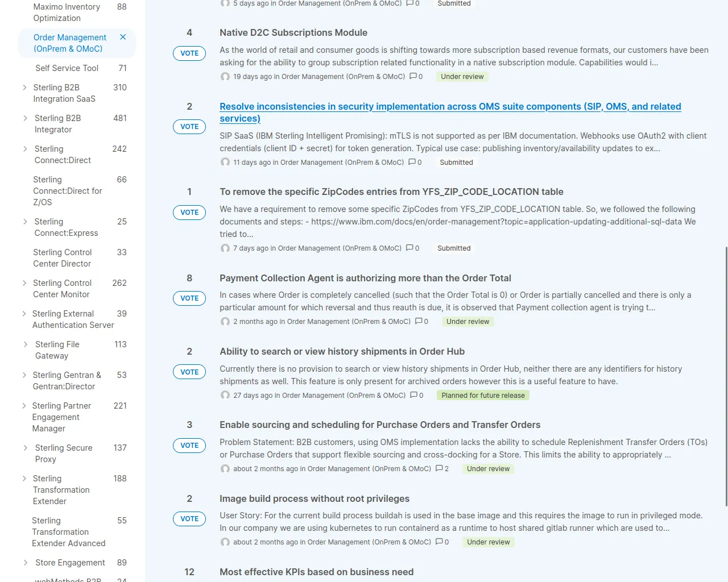Expand Sterling File Gateway category
Screen dimensions: 728x582
[x=24, y=344]
